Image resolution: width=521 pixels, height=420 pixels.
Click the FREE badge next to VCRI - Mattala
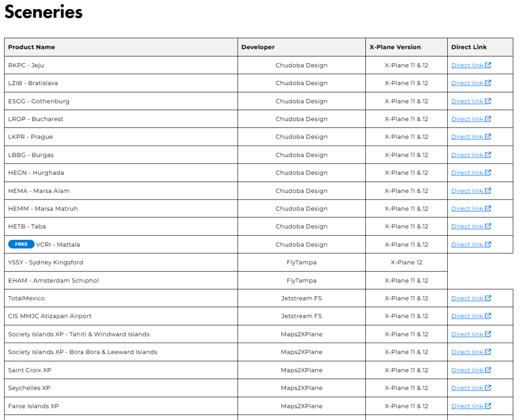(x=21, y=244)
